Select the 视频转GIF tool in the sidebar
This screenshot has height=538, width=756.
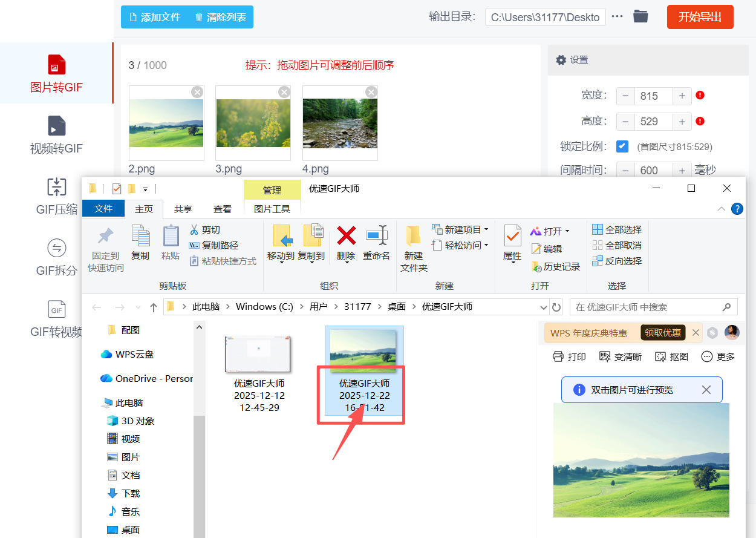pos(56,134)
